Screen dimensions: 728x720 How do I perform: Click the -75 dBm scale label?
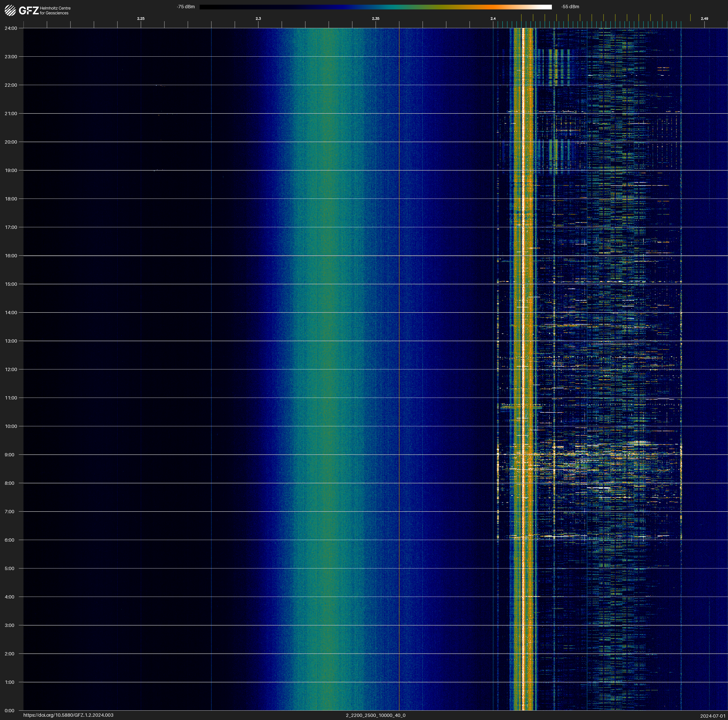186,7
